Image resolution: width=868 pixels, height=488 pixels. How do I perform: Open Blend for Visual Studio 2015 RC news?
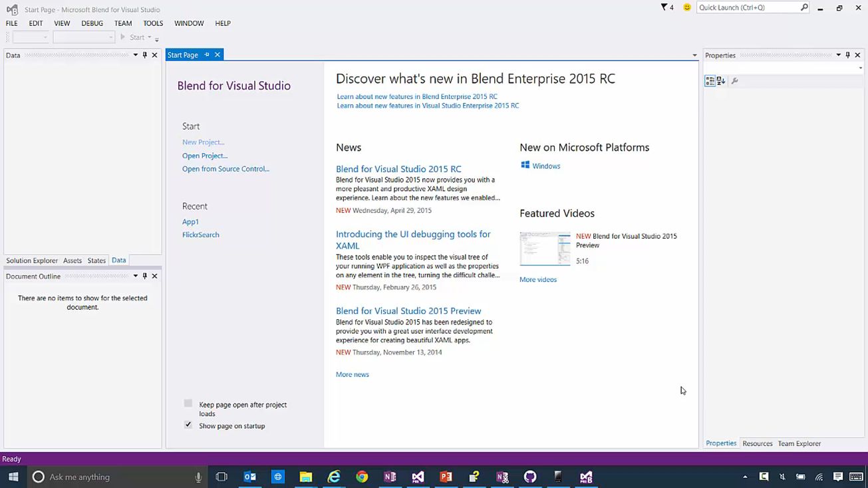[x=398, y=169]
